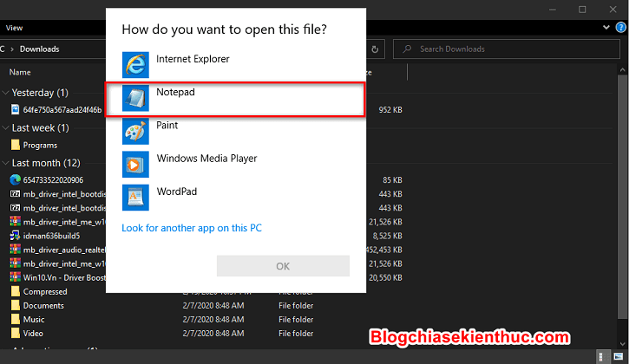Open the Help question mark icon
The height and width of the screenshot is (364, 629).
click(x=620, y=28)
